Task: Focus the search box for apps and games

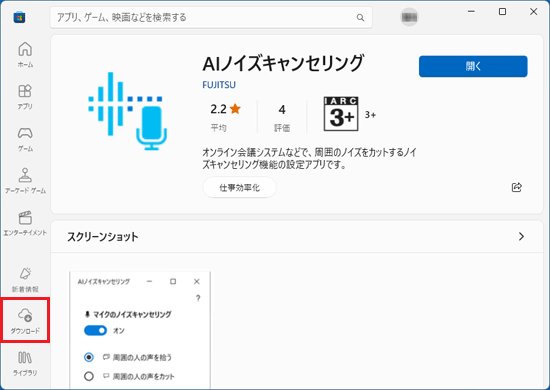Action: (211, 17)
